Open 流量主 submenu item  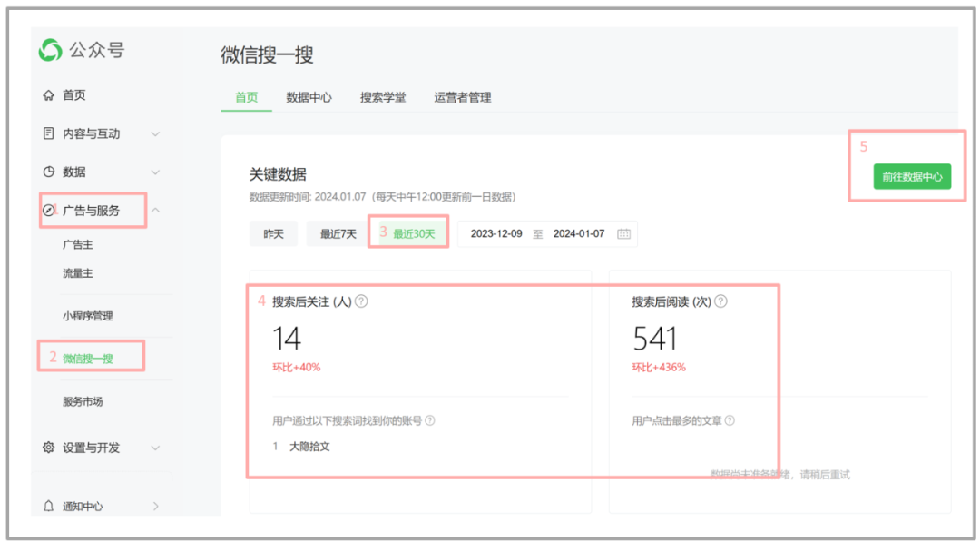point(77,273)
